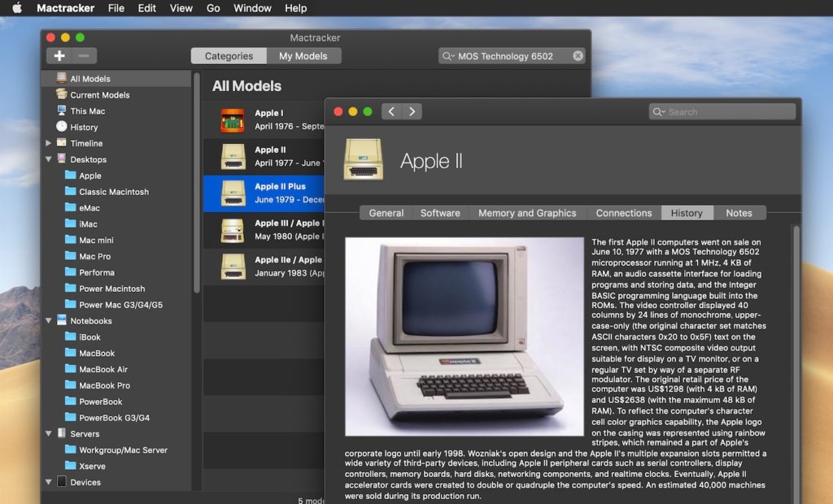Switch to My Models view
The image size is (833, 504).
pyautogui.click(x=303, y=56)
